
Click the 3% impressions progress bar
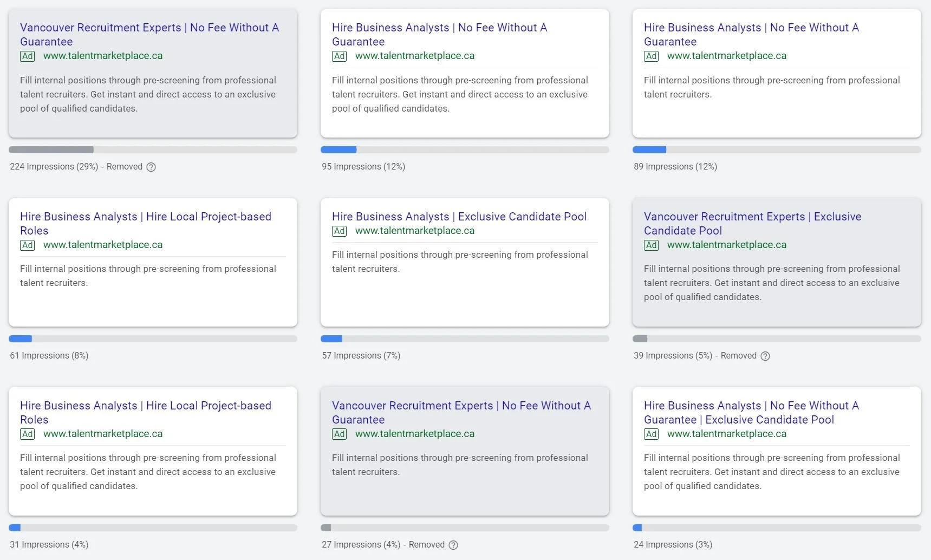(777, 528)
